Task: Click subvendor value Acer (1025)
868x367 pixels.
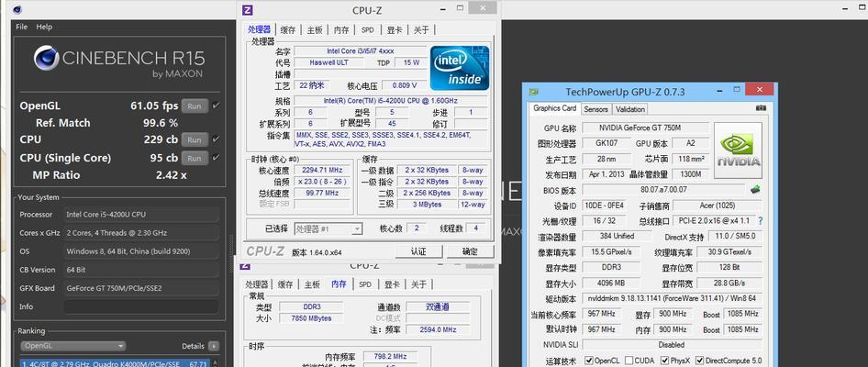Action: (x=718, y=206)
